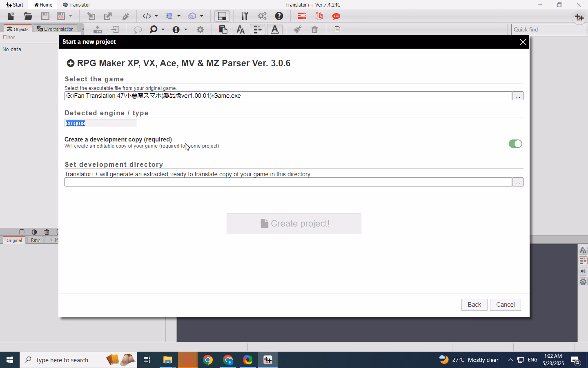Switch to the Live translation tab

[55, 29]
